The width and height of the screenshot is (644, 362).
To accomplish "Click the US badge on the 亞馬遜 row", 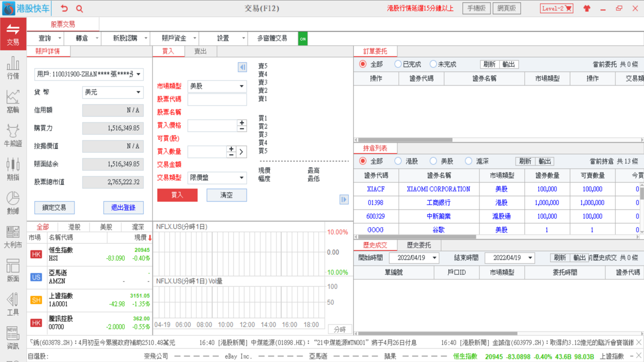I will 36,277.
